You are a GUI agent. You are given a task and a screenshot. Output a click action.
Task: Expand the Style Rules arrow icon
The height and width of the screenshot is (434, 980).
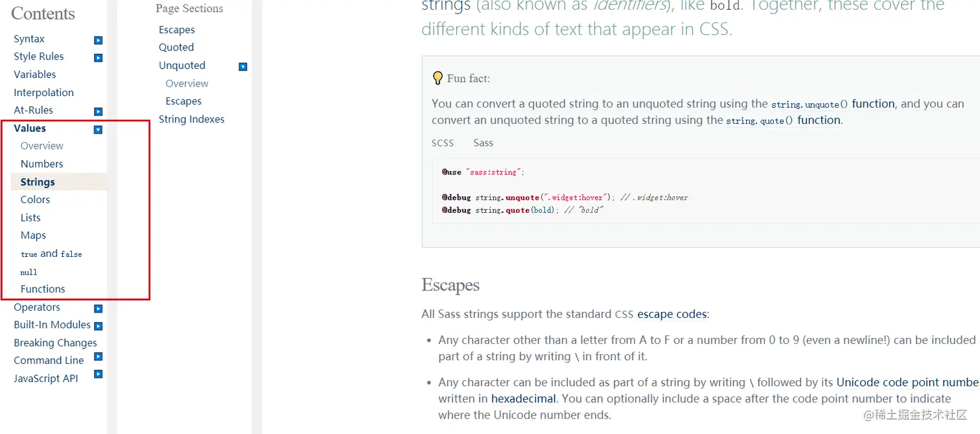click(x=98, y=58)
